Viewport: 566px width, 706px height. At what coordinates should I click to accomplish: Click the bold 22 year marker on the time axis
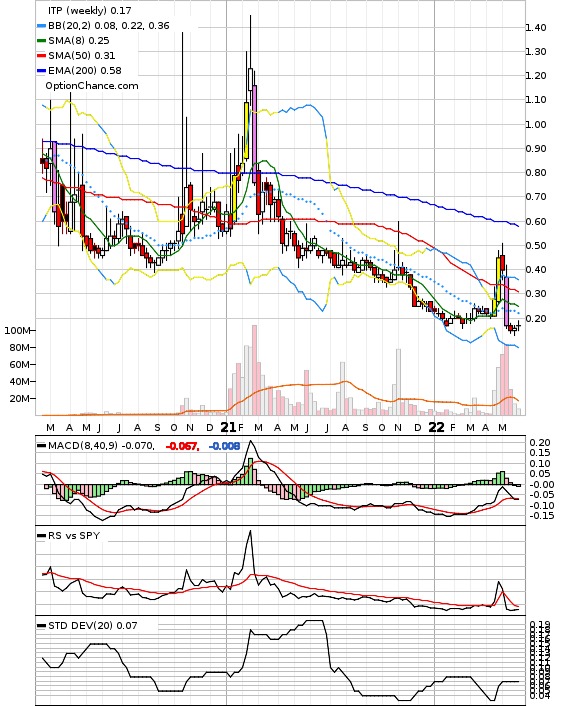coord(436,427)
